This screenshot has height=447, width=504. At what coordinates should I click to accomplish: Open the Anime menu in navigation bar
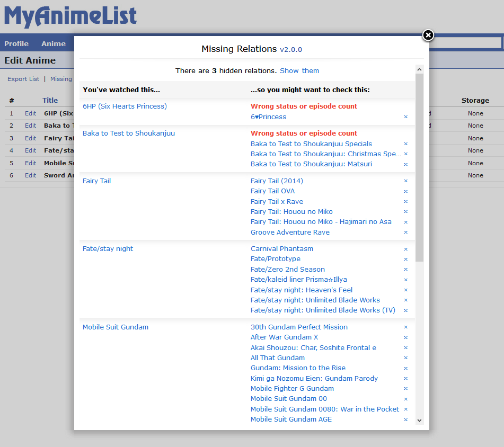pos(54,44)
